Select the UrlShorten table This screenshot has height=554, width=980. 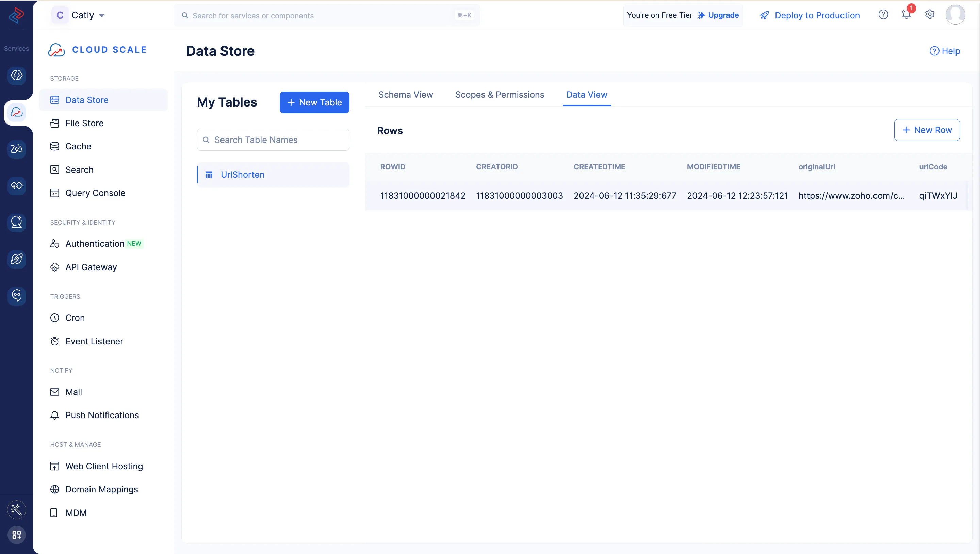tap(242, 175)
